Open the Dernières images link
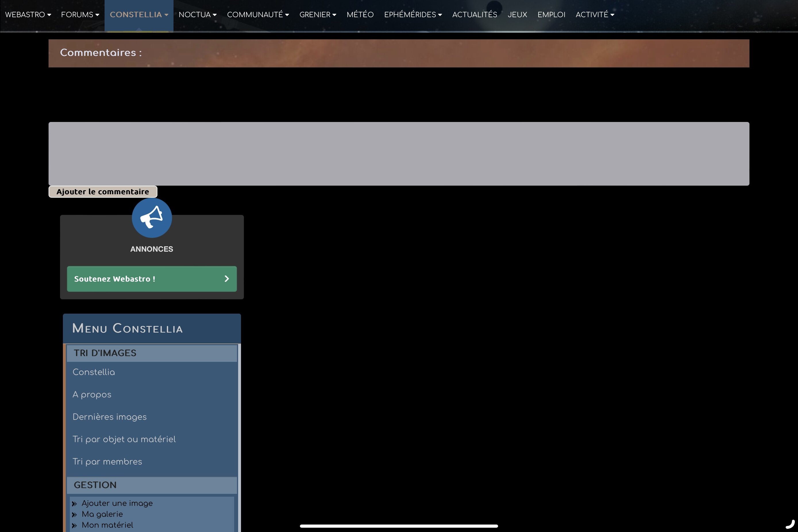The width and height of the screenshot is (798, 532). click(x=110, y=417)
